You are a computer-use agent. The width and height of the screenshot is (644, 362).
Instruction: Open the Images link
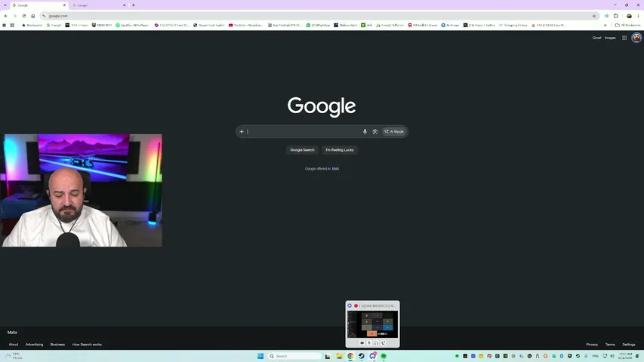[610, 38]
